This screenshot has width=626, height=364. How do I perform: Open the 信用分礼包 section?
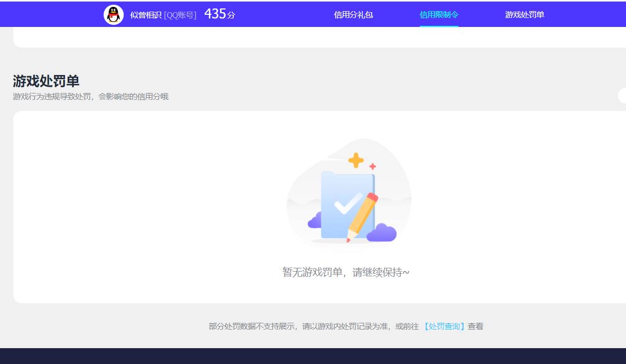(353, 14)
